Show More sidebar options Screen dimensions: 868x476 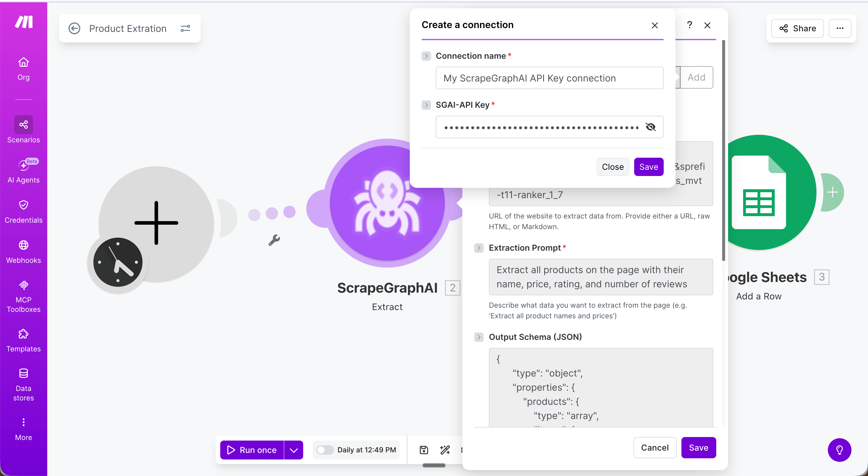(x=24, y=429)
